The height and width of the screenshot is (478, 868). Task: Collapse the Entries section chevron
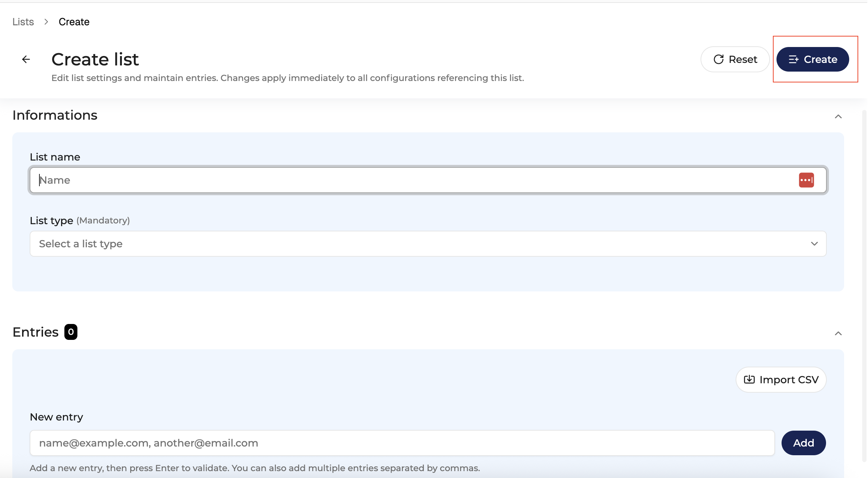point(838,333)
